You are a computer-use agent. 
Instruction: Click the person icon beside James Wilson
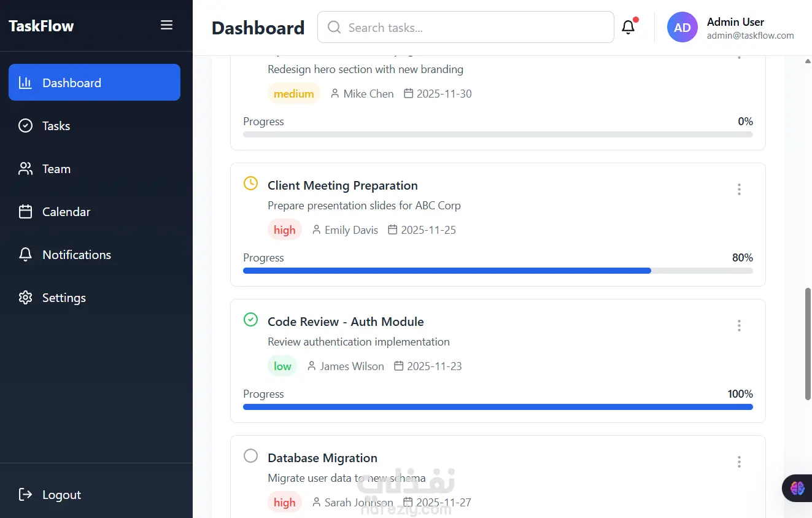(x=312, y=366)
